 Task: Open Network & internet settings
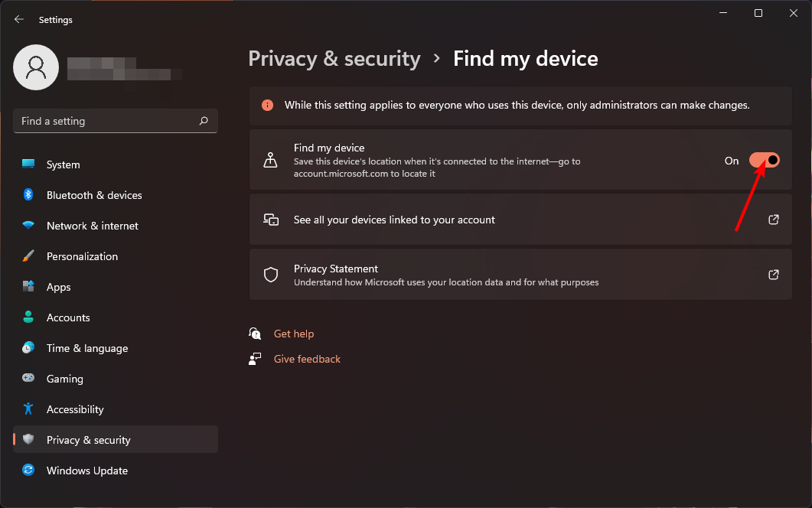tap(92, 226)
